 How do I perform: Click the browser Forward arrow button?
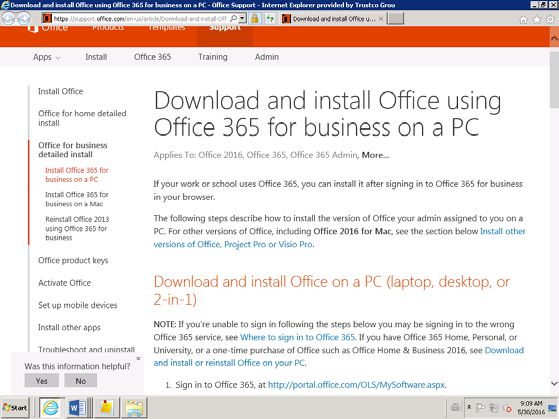point(24,18)
